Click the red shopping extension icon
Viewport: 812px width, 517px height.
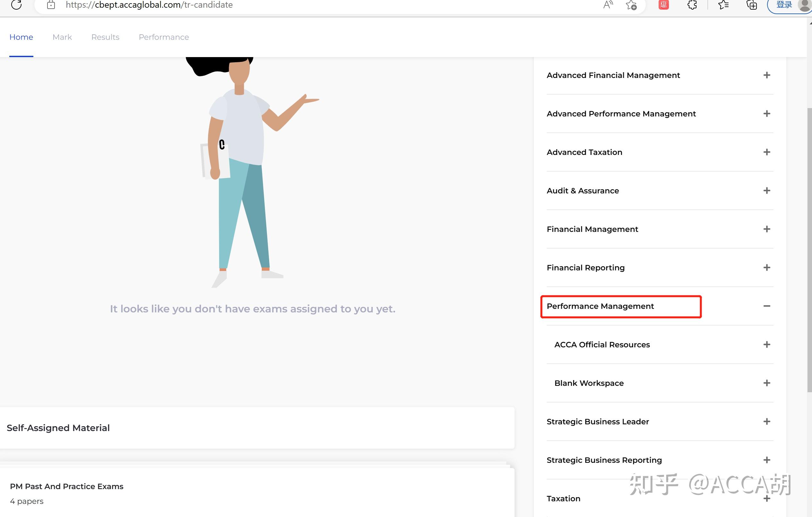pyautogui.click(x=663, y=5)
